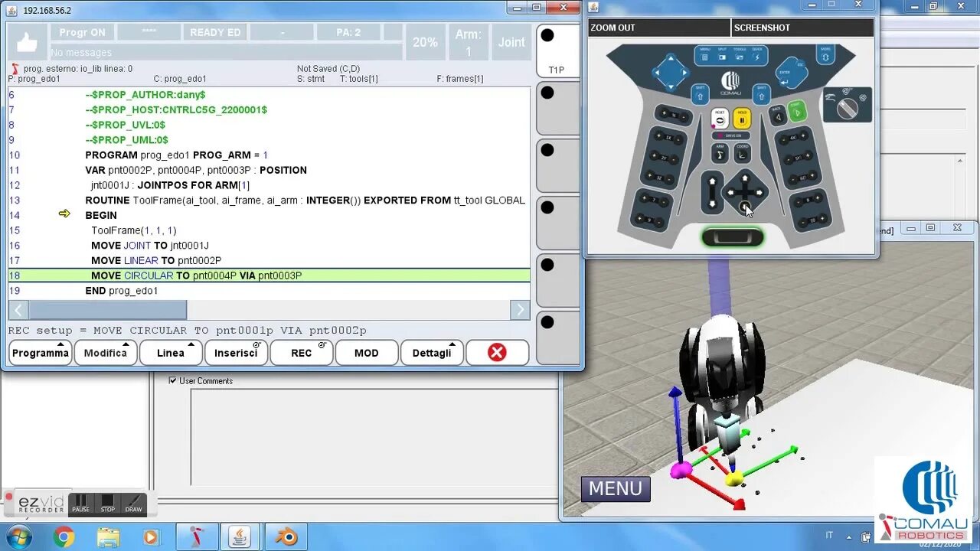Click the COORD key on the pendant
The width and height of the screenshot is (980, 551).
click(742, 154)
